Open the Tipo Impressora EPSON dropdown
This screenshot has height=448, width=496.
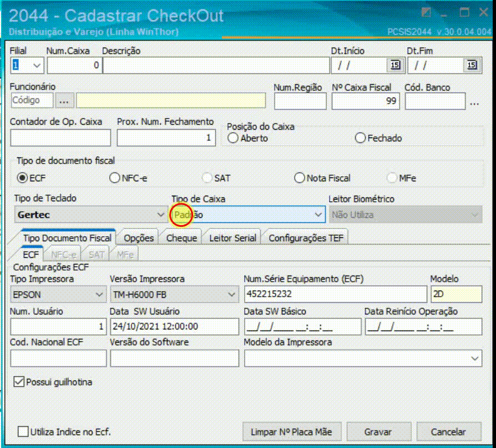(x=99, y=294)
